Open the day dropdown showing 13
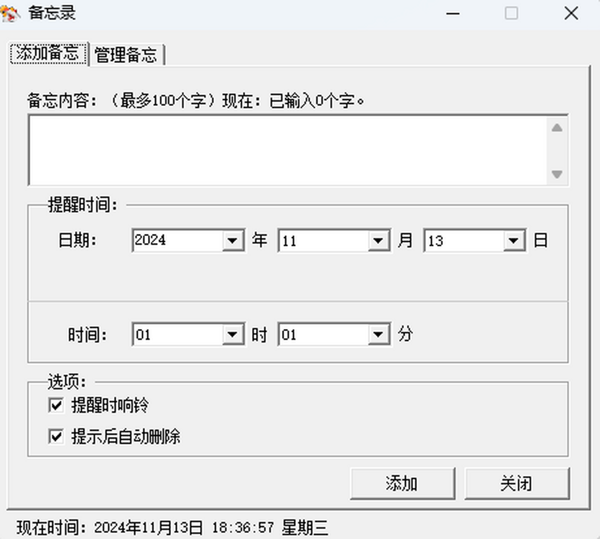Image resolution: width=600 pixels, height=539 pixels. click(514, 241)
